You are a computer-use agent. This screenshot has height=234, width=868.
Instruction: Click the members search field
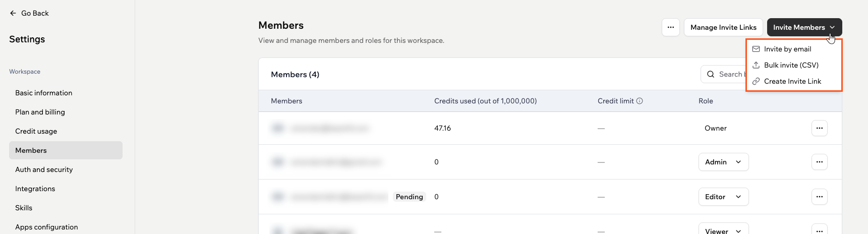click(723, 74)
